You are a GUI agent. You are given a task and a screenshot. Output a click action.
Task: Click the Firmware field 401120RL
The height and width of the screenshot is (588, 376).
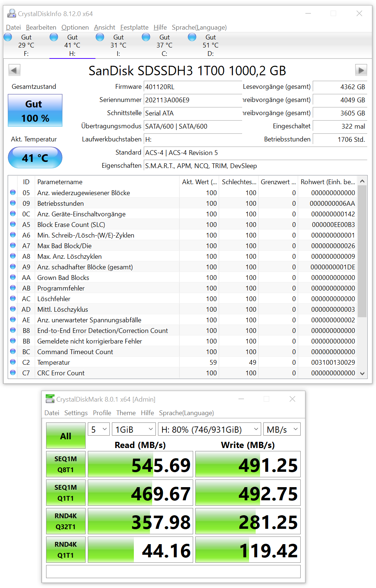click(193, 87)
